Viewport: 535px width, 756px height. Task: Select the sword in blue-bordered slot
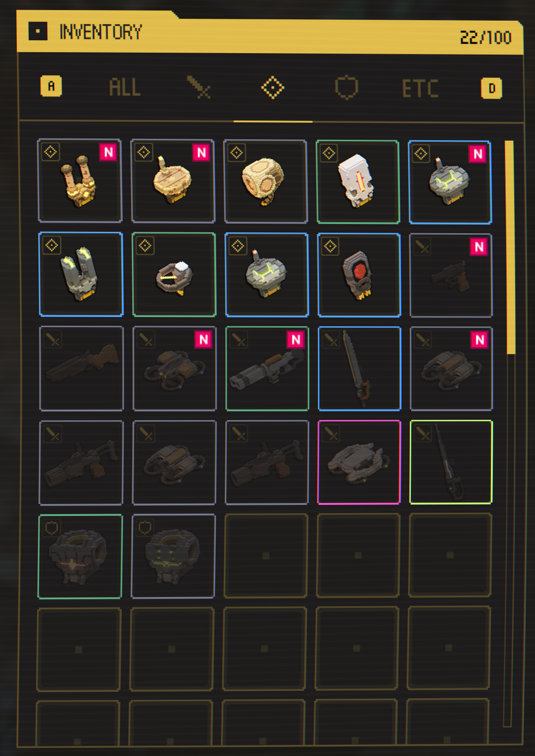(x=360, y=368)
